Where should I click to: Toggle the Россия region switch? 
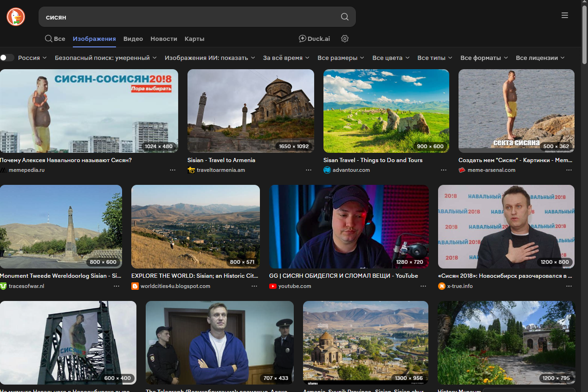7,58
